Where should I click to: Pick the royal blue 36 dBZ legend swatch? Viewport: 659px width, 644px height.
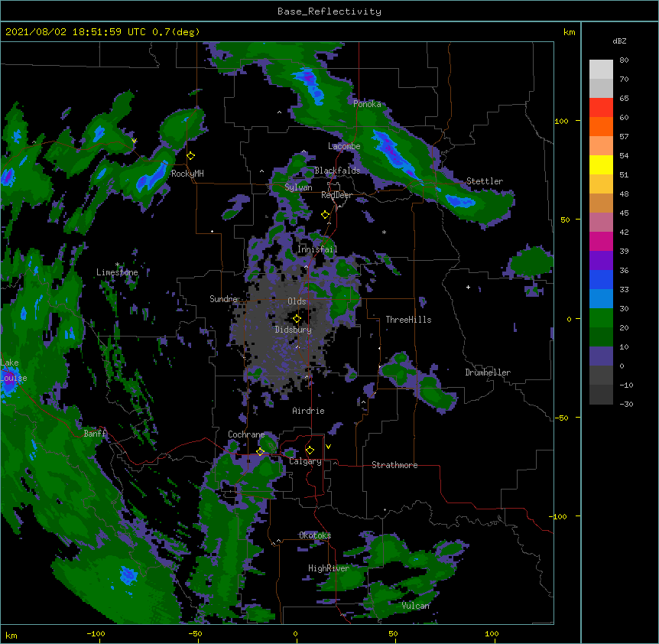[601, 279]
